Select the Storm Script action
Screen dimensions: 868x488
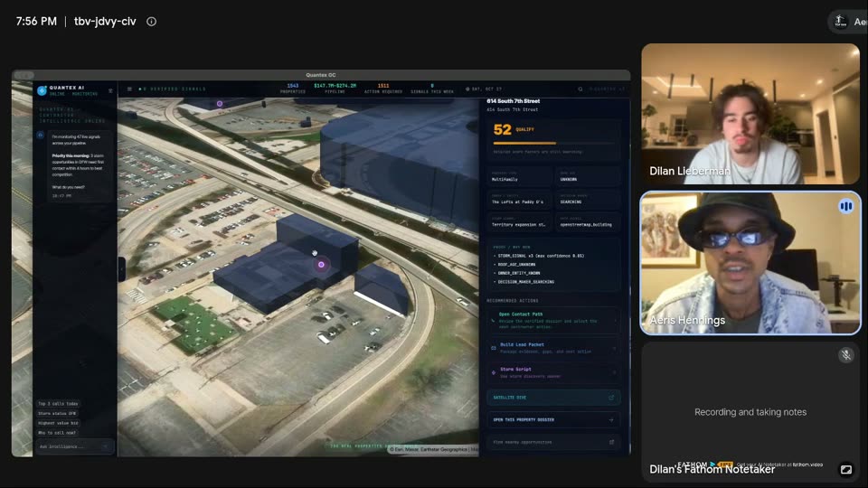(553, 372)
